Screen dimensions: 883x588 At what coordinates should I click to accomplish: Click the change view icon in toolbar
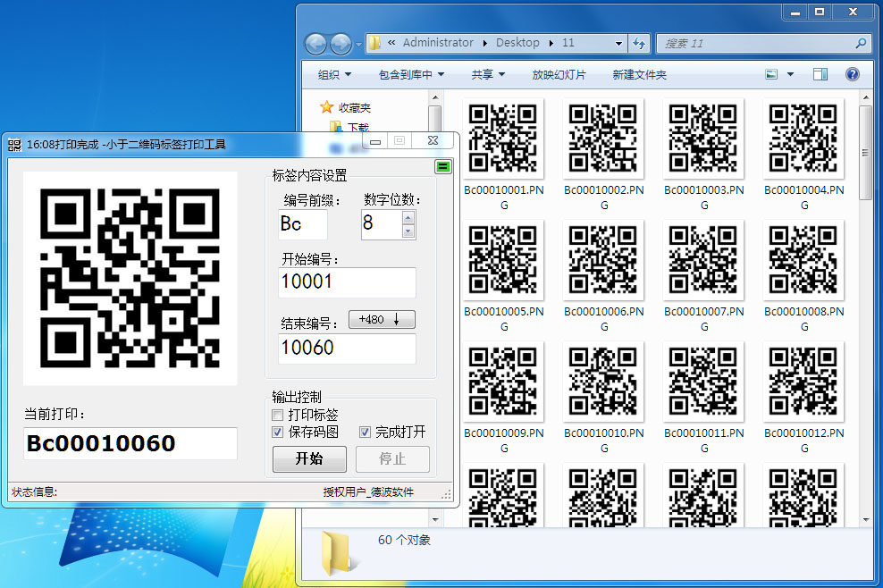(x=771, y=75)
